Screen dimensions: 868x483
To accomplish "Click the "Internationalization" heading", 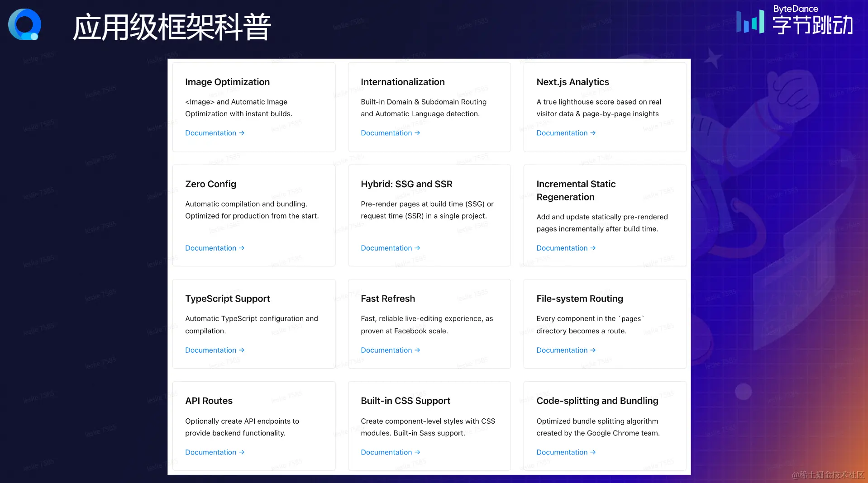I will point(403,82).
